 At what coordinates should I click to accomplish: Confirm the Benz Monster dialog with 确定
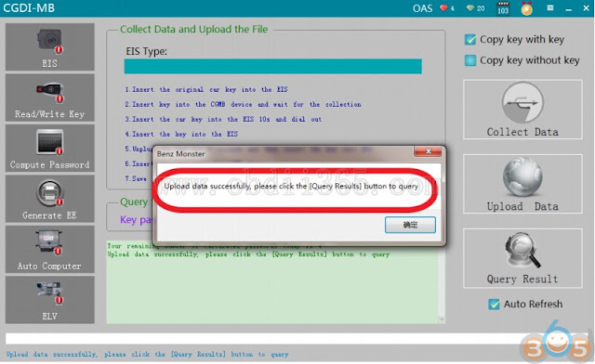coord(410,225)
